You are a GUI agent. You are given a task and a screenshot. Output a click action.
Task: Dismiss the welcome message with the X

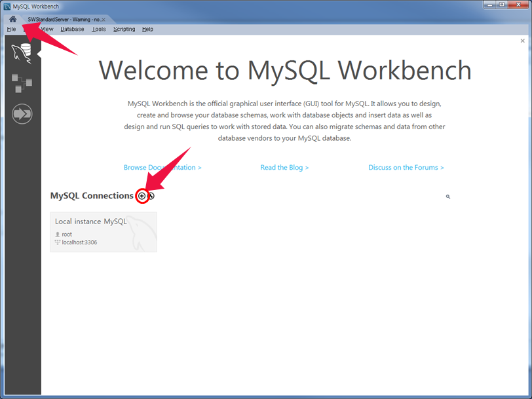(x=523, y=41)
